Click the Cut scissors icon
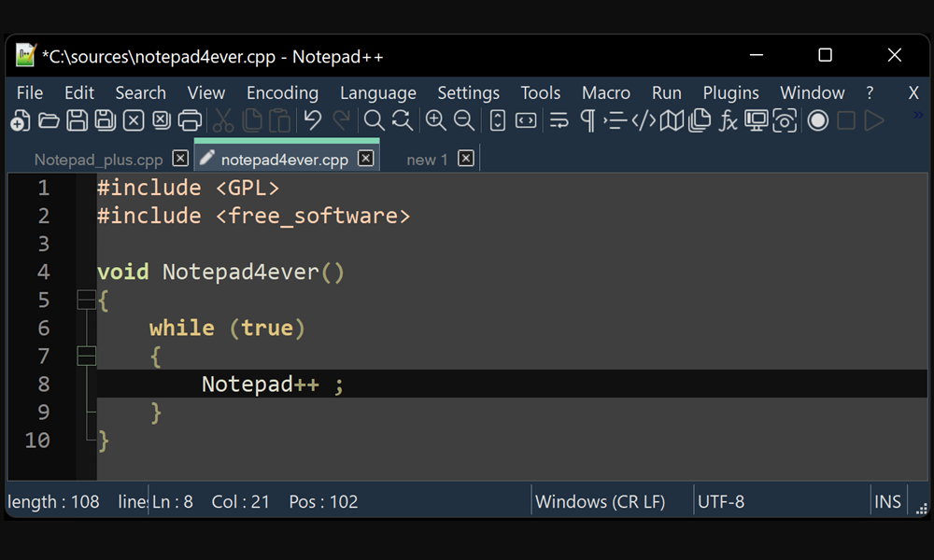The width and height of the screenshot is (934, 560). coord(223,120)
